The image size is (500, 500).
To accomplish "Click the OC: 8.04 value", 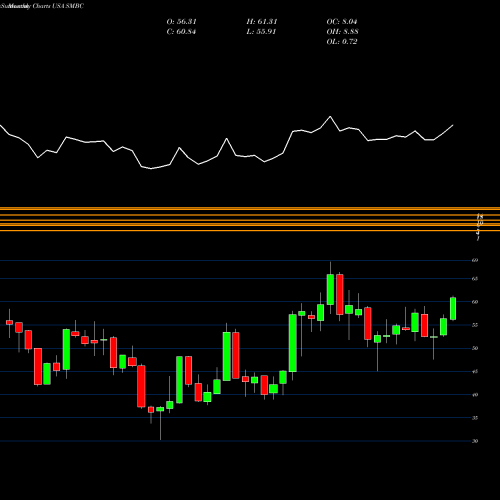I will coord(342,22).
